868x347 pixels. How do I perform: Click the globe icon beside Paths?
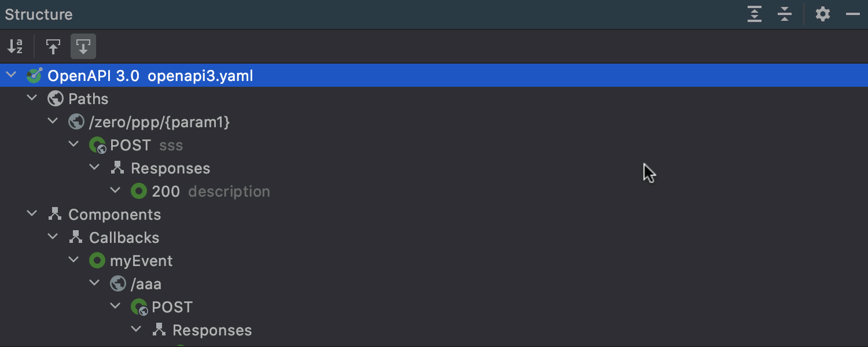pos(56,99)
